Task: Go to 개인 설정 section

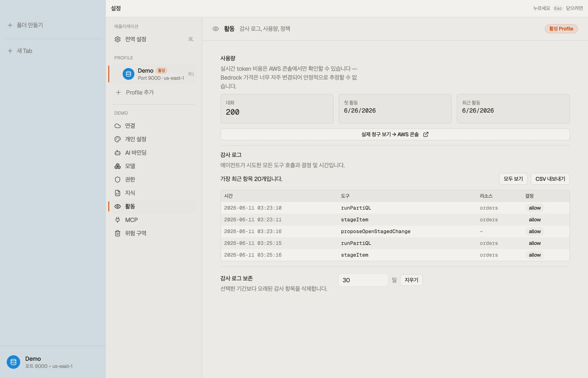Action: click(x=154, y=139)
